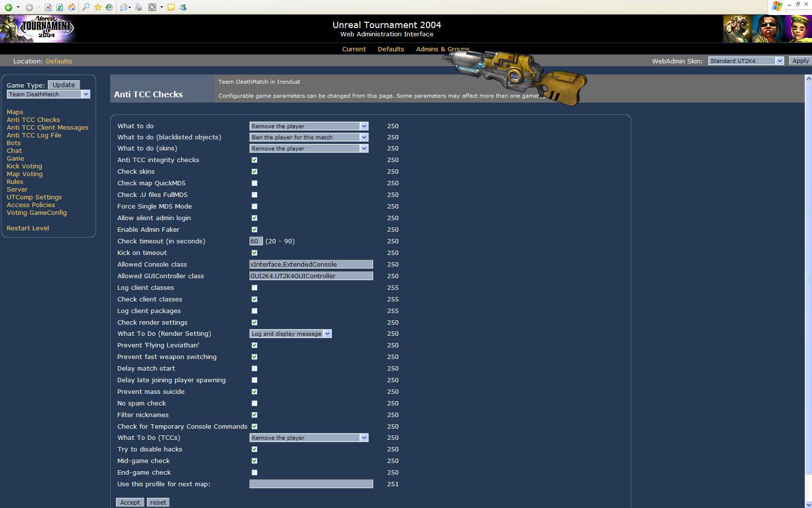Toggle Kick on timeout checkbox
Screen dimensions: 812x508
pyautogui.click(x=254, y=253)
